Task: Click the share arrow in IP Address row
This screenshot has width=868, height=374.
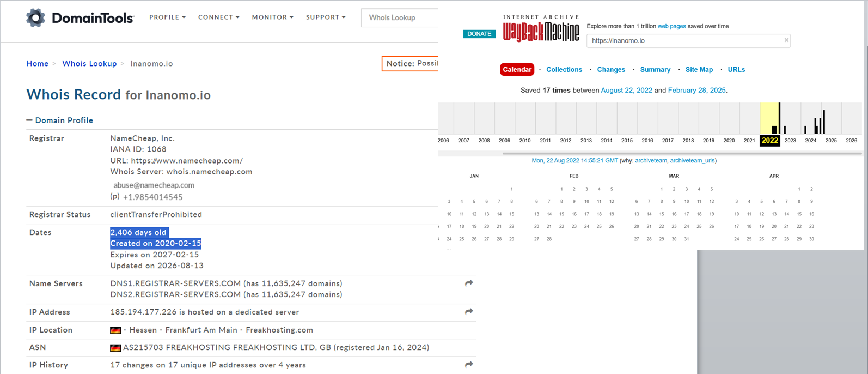Action: 469,312
